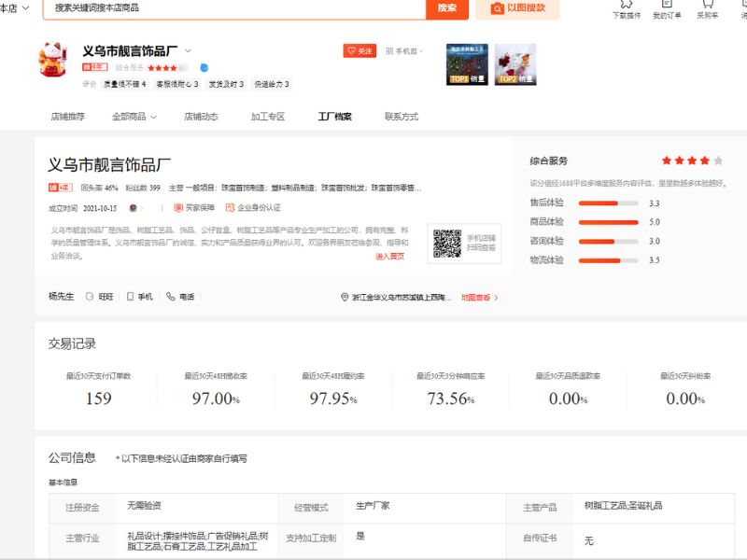Switch to the 联系方式 tab
The width and height of the screenshot is (747, 560).
402,117
